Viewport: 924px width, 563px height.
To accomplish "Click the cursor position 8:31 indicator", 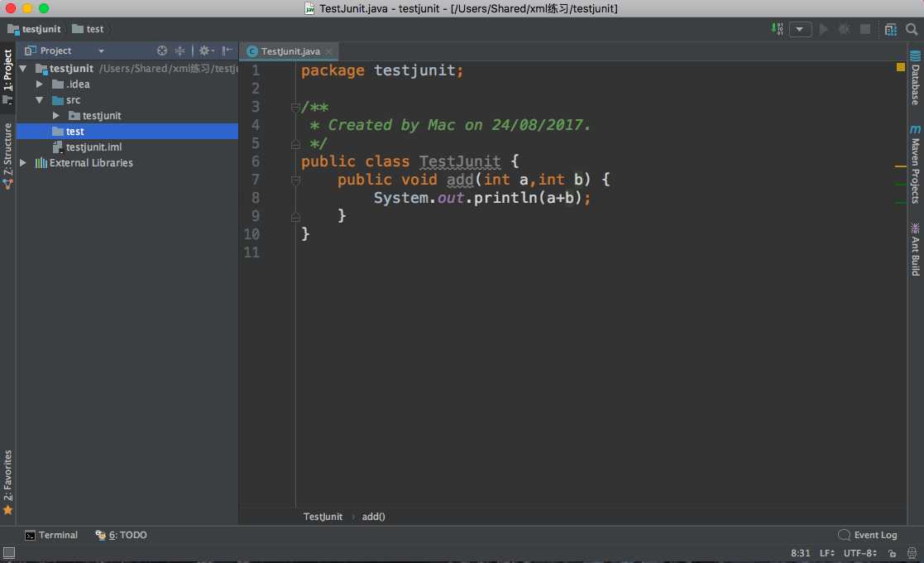I will (800, 553).
